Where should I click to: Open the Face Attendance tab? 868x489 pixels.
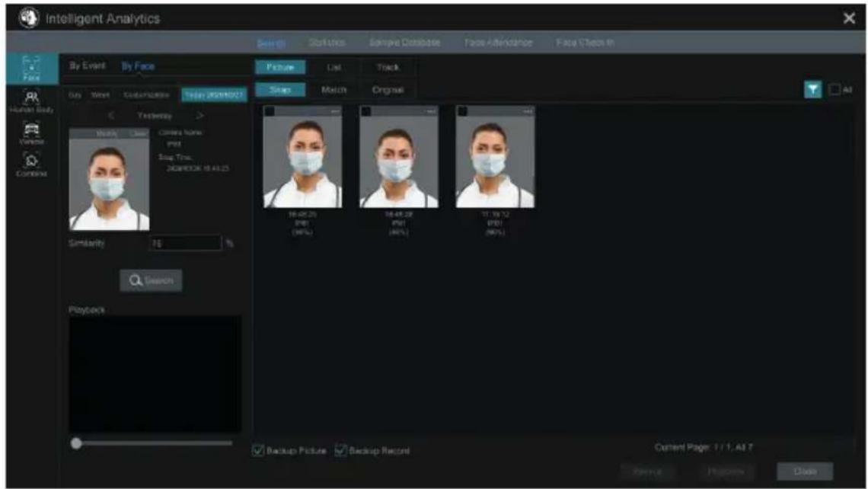click(498, 43)
